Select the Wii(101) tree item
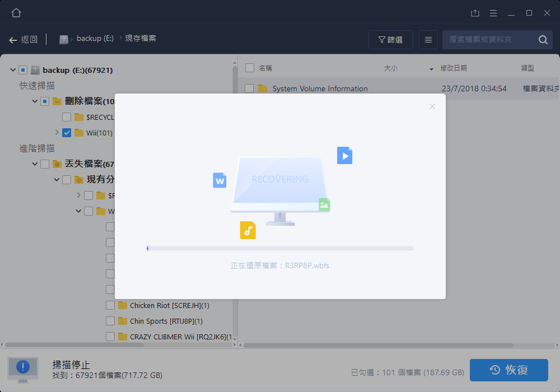 [99, 133]
